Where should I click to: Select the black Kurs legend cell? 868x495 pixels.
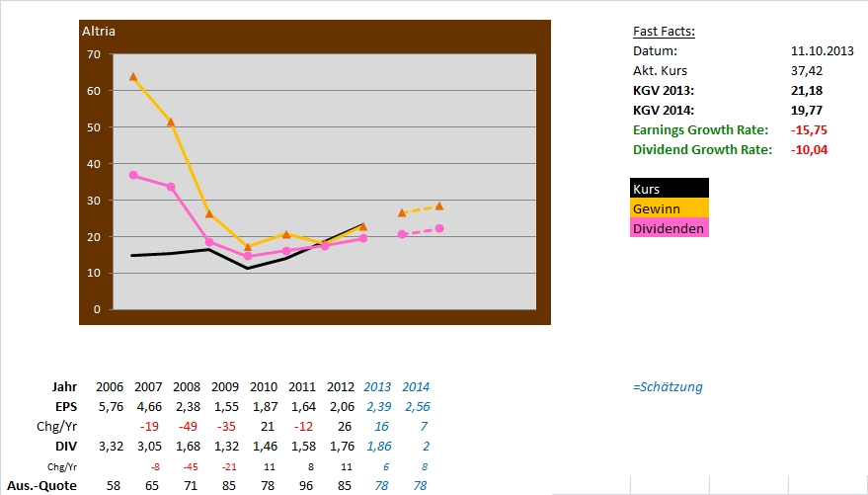(670, 189)
